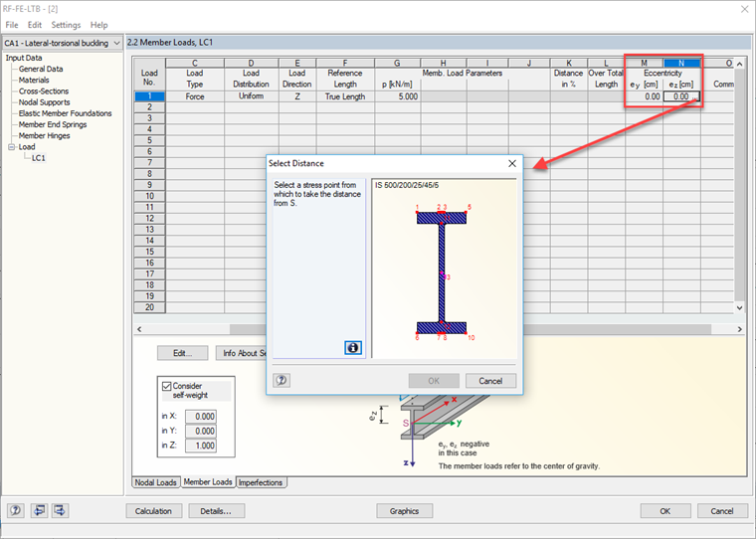Select General Data in the tree

coord(41,69)
